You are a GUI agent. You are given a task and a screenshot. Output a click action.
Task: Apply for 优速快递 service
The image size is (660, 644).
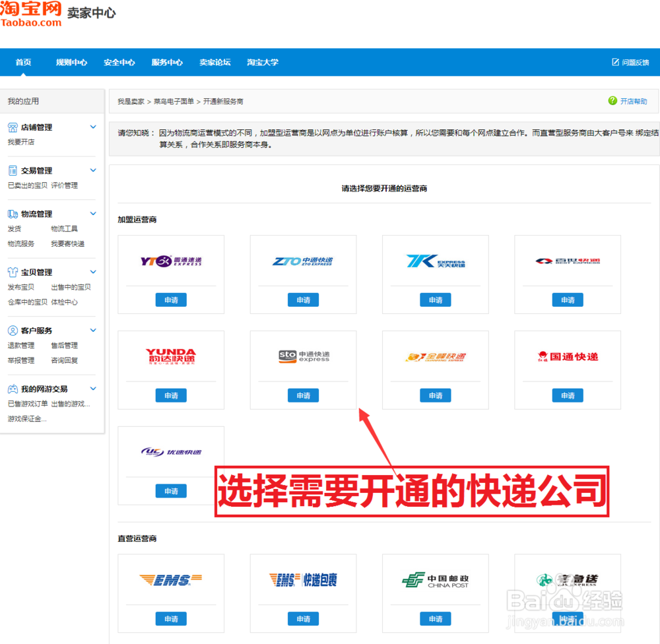pyautogui.click(x=171, y=491)
